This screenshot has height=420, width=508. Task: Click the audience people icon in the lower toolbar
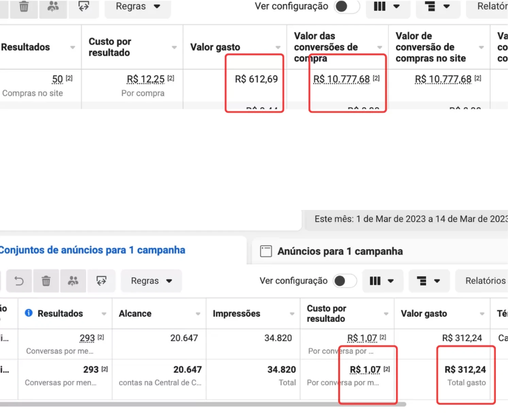[73, 281]
